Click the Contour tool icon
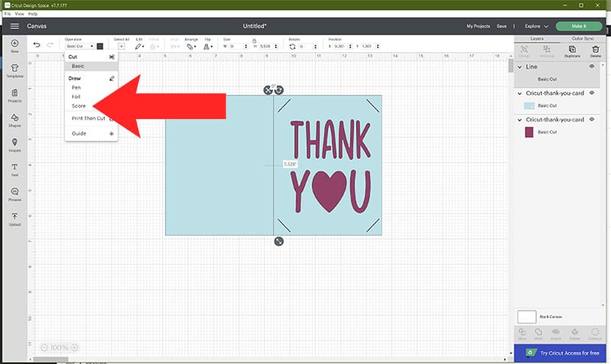Viewport: 611px width, 364px height. (x=595, y=332)
